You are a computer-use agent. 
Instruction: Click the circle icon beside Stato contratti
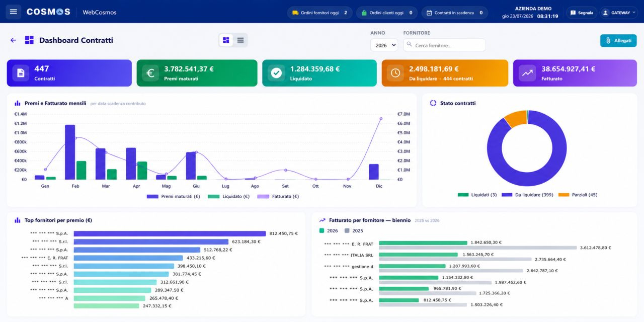[x=433, y=103]
